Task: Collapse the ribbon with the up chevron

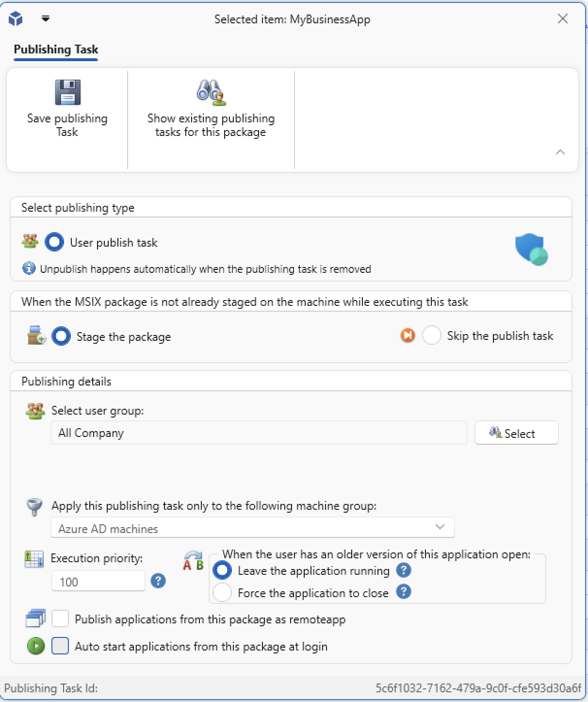Action: (560, 152)
